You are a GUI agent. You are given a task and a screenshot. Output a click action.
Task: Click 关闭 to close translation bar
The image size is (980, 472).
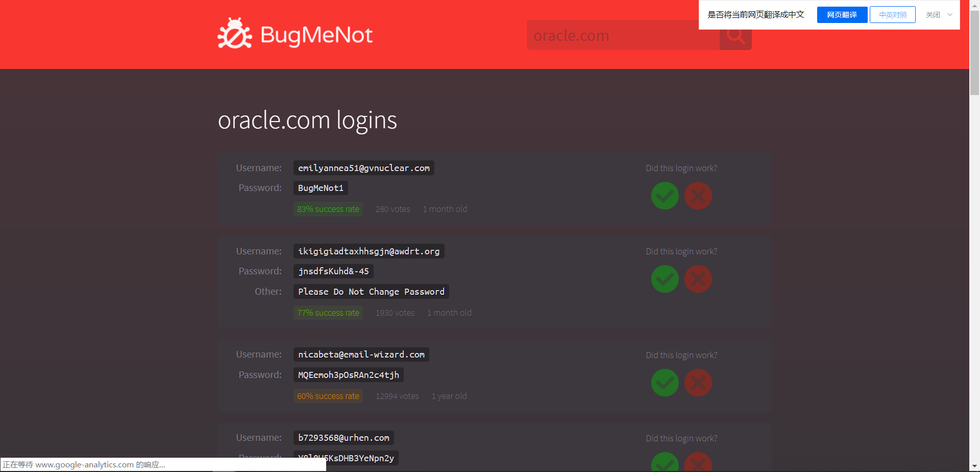pyautogui.click(x=933, y=15)
